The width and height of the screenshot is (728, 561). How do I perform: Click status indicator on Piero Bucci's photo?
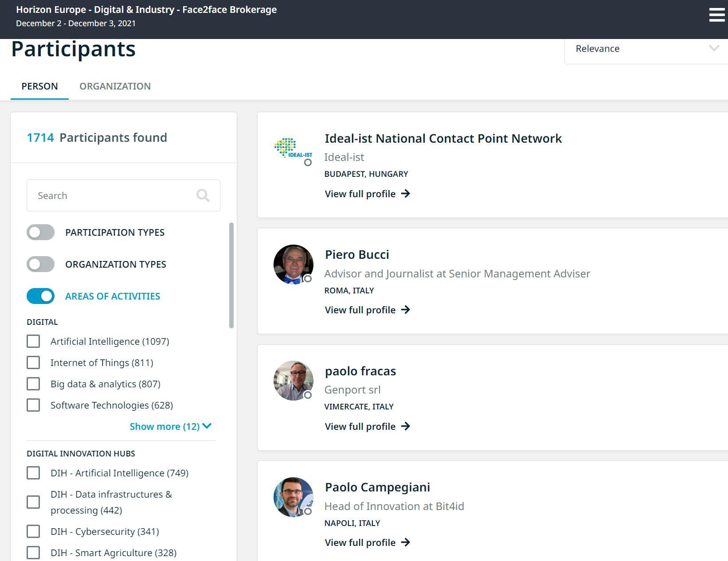coord(308,279)
